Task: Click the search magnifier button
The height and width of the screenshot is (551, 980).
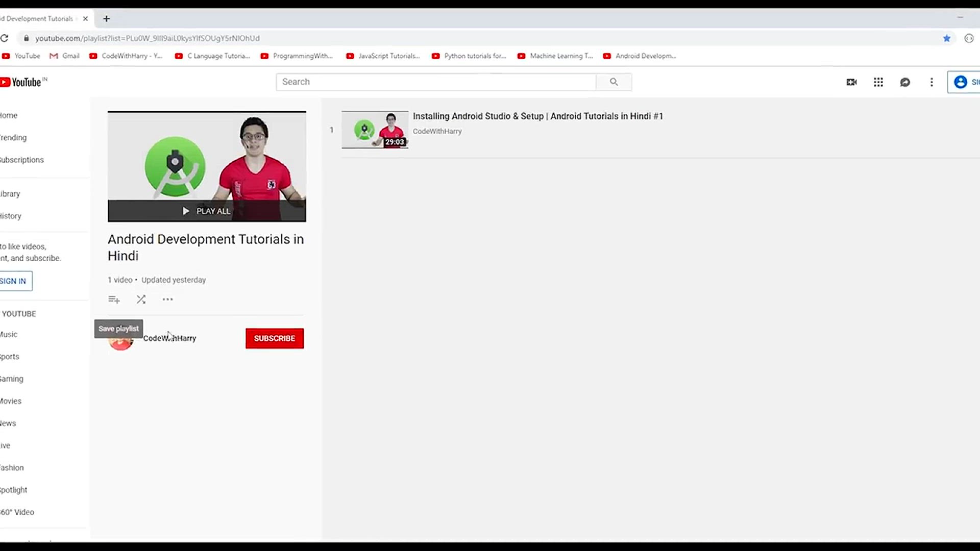Action: pyautogui.click(x=614, y=82)
